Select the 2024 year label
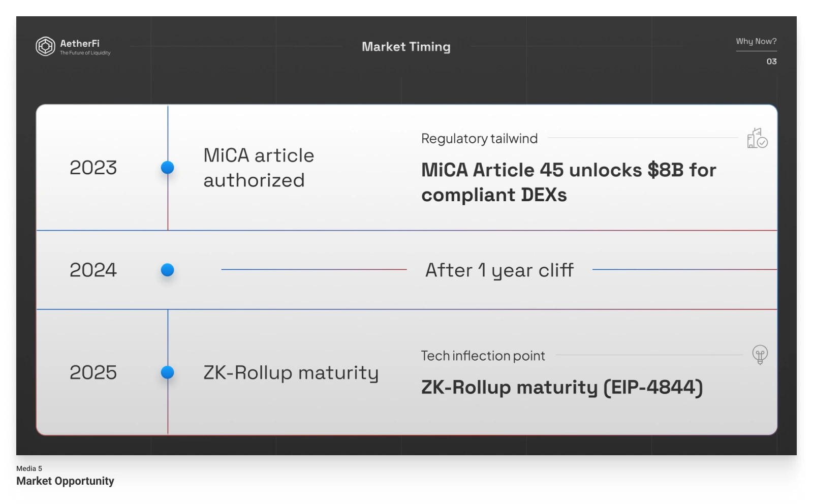Image resolution: width=813 pixels, height=504 pixels. pyautogui.click(x=93, y=270)
